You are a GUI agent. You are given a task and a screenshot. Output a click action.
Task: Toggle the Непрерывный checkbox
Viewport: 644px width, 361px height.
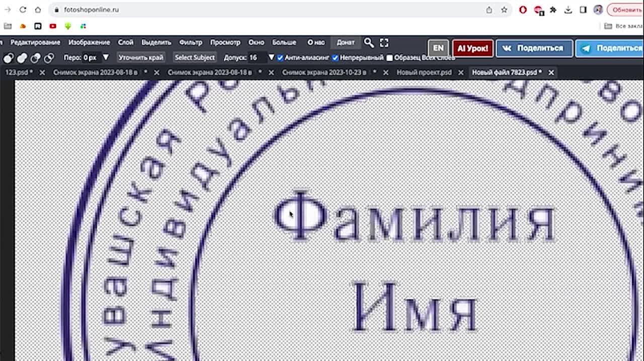[x=335, y=58]
